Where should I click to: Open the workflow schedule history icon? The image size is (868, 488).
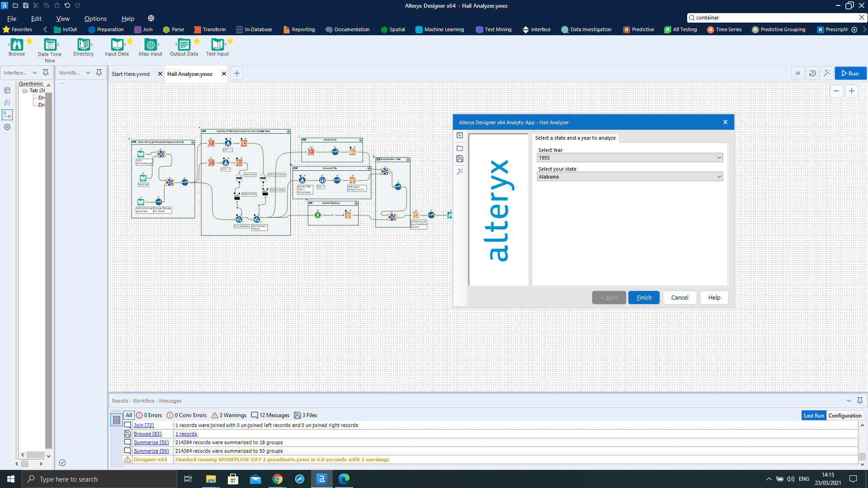coord(812,73)
